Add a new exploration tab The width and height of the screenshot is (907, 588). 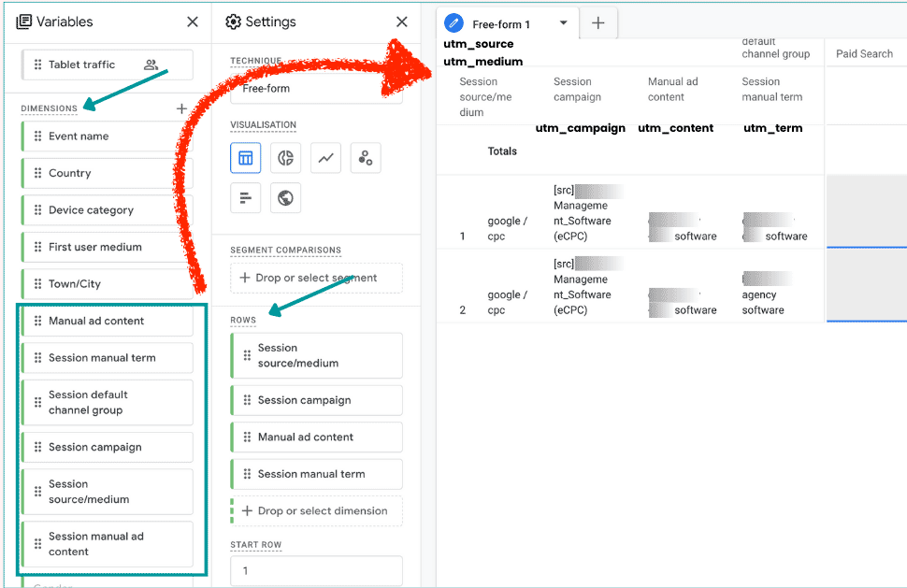click(x=598, y=23)
